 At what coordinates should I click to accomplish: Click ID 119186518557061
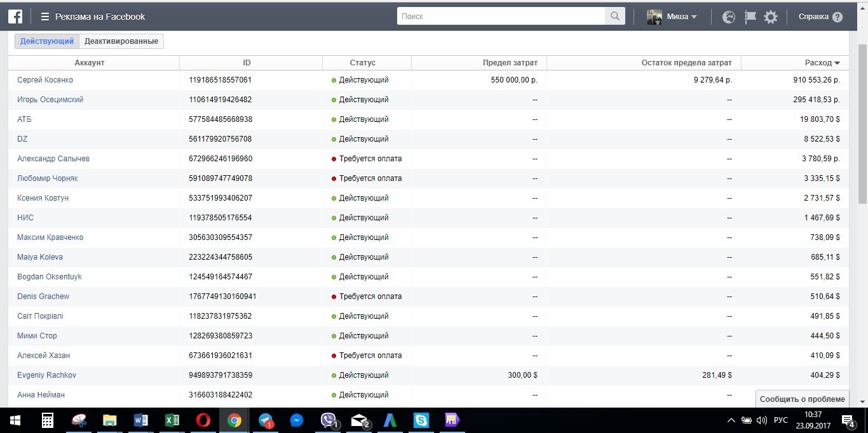(x=220, y=80)
